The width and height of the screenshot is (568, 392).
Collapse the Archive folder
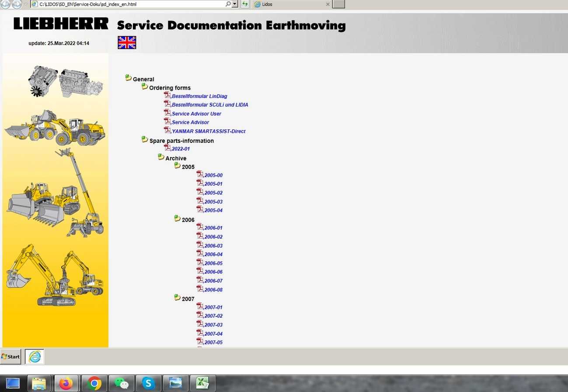pyautogui.click(x=161, y=157)
